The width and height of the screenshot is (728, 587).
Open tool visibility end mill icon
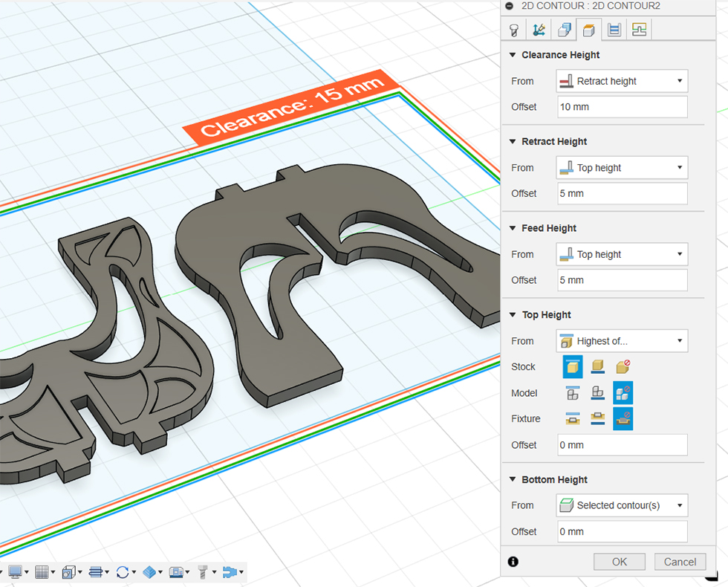click(x=202, y=571)
